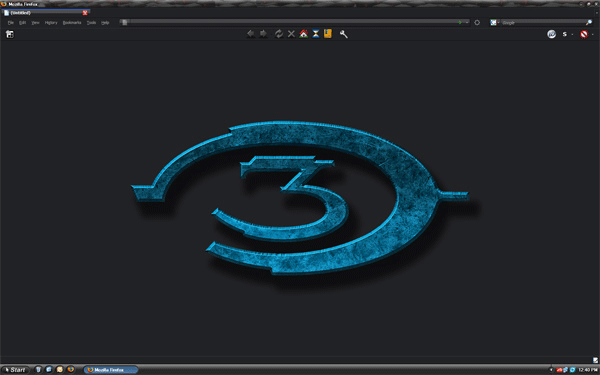
Task: Click the magnifier search button
Action: click(x=589, y=23)
